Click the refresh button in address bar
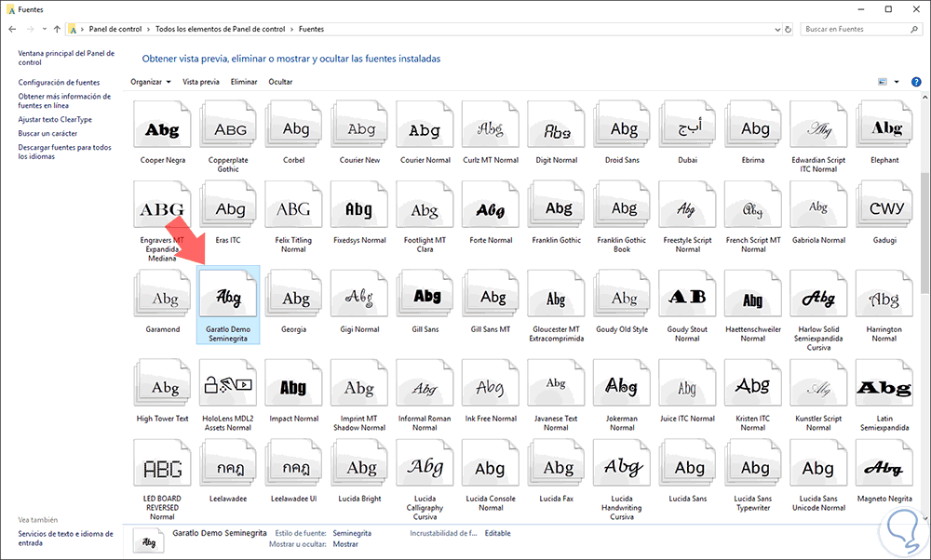The width and height of the screenshot is (931, 560). pyautogui.click(x=789, y=30)
